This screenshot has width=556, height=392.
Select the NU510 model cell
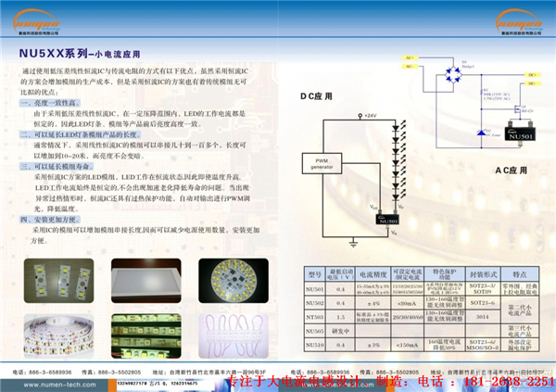click(x=314, y=345)
